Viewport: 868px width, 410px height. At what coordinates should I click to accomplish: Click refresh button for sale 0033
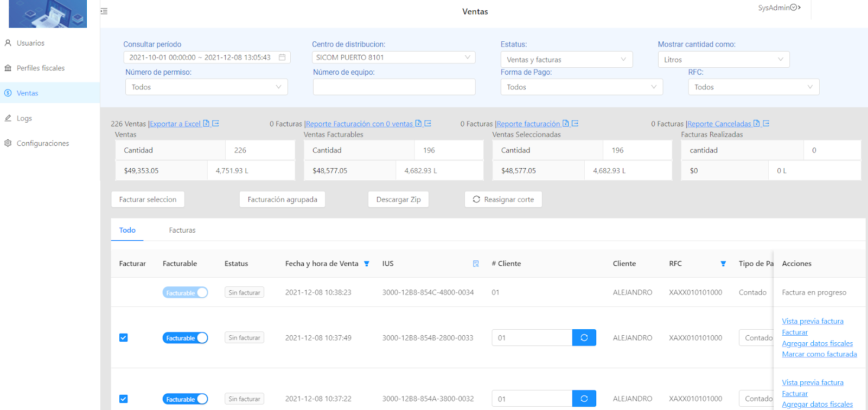(584, 338)
